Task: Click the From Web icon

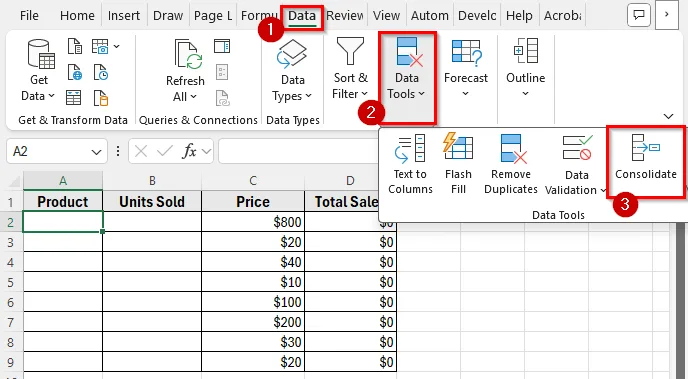Action: (75, 72)
